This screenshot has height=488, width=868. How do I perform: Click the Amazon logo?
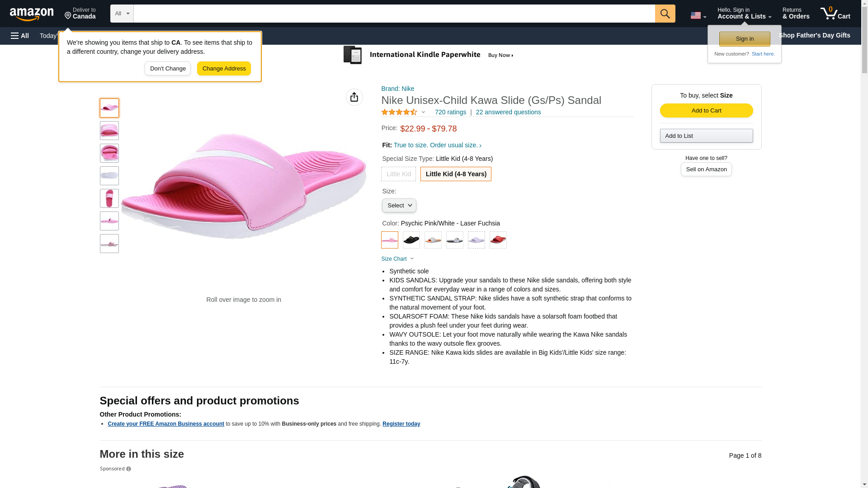pyautogui.click(x=32, y=14)
